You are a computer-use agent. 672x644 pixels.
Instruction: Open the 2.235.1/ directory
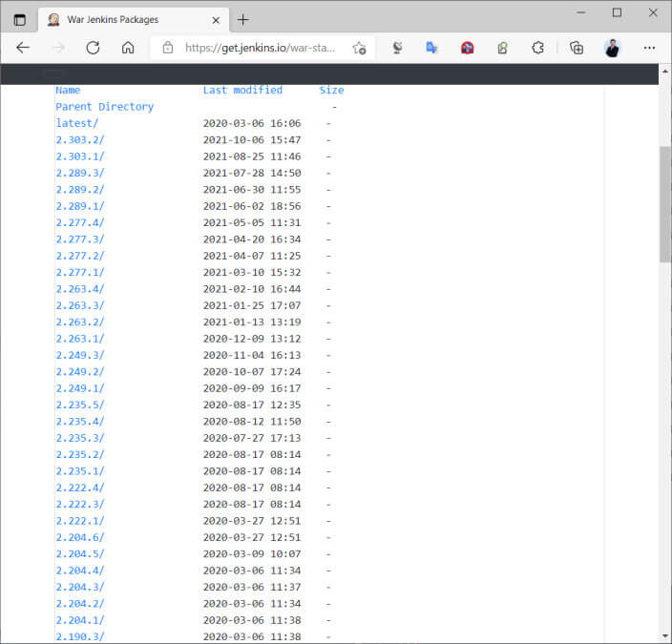80,471
